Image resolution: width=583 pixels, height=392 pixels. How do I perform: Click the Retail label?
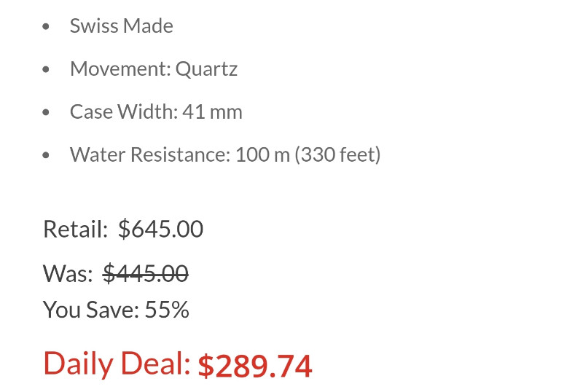pos(76,229)
